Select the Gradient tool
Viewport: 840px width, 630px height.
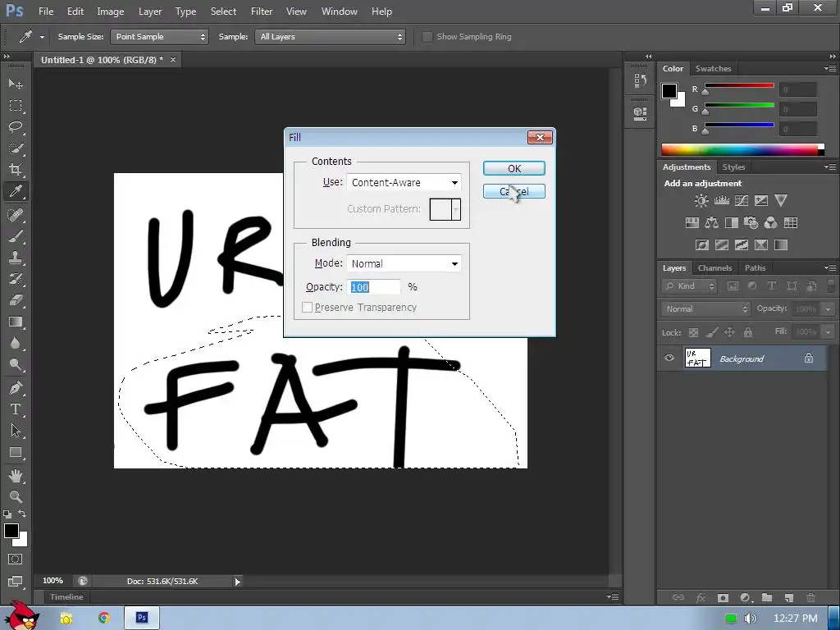point(16,322)
